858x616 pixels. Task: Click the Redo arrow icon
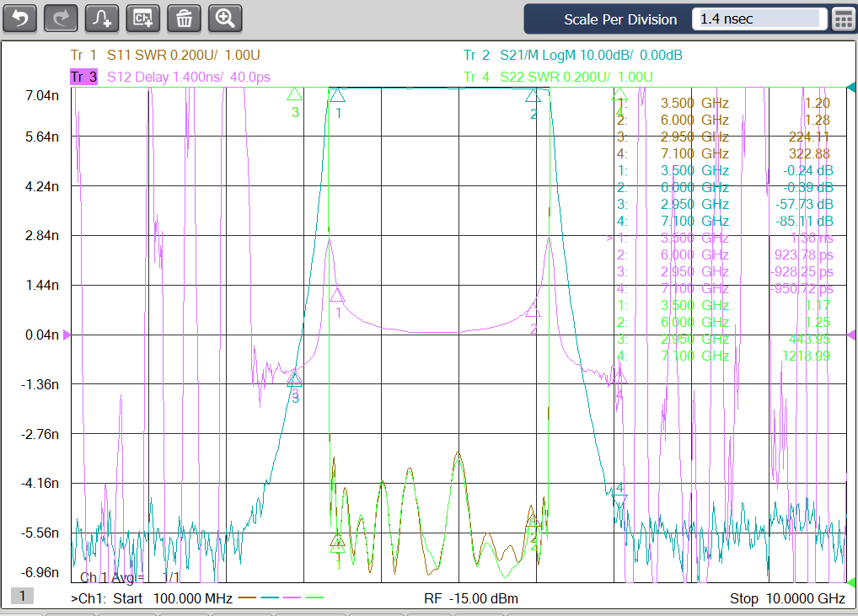61,19
